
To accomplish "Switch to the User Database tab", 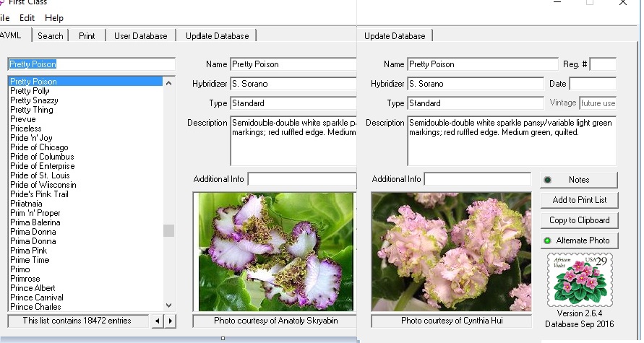I will (x=140, y=35).
